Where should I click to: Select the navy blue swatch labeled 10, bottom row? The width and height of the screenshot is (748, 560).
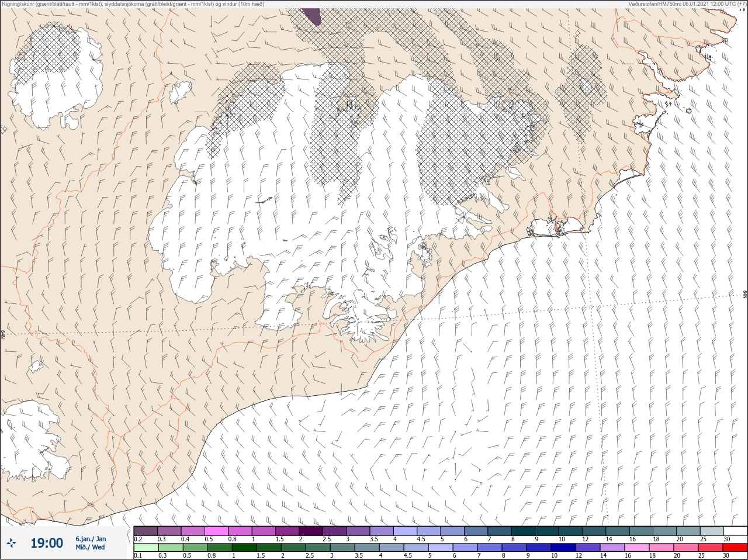pos(563,548)
